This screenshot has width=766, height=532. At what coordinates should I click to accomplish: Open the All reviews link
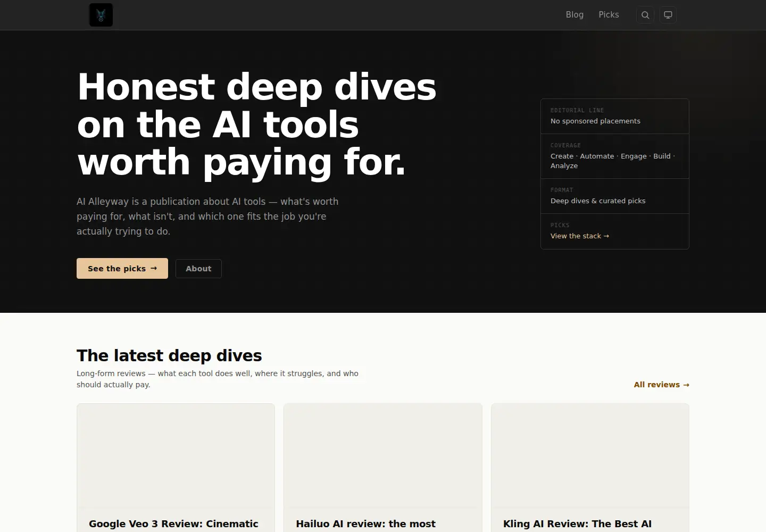[x=661, y=385]
